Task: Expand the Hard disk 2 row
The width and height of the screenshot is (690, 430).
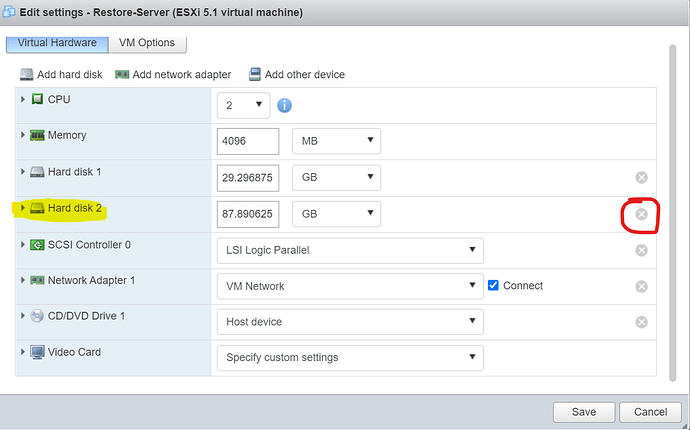Action: click(23, 209)
